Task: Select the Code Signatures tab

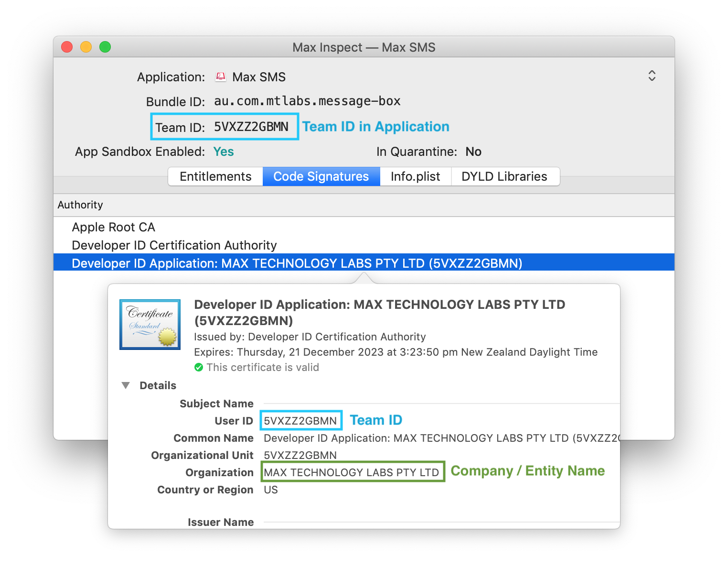Action: 321,176
